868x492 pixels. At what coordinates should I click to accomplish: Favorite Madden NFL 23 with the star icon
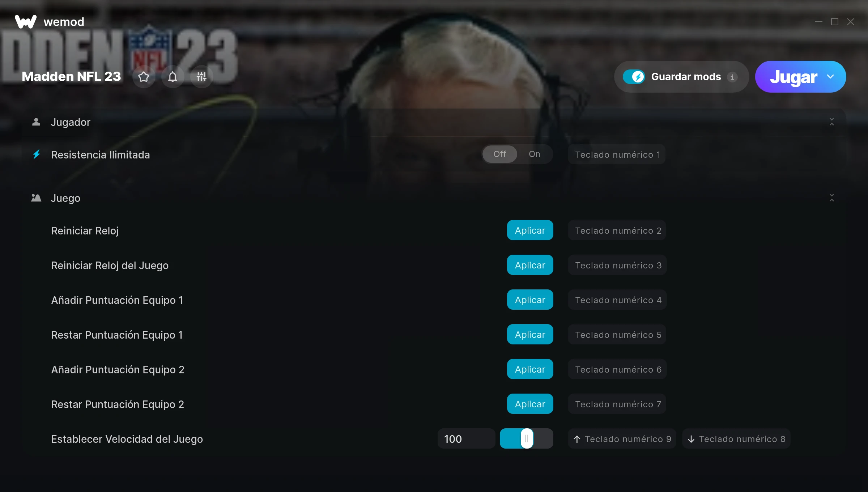[x=144, y=77]
